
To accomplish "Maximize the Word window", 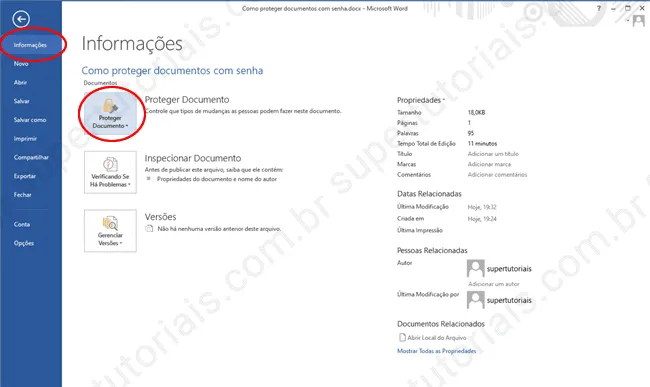I will pyautogui.click(x=628, y=8).
